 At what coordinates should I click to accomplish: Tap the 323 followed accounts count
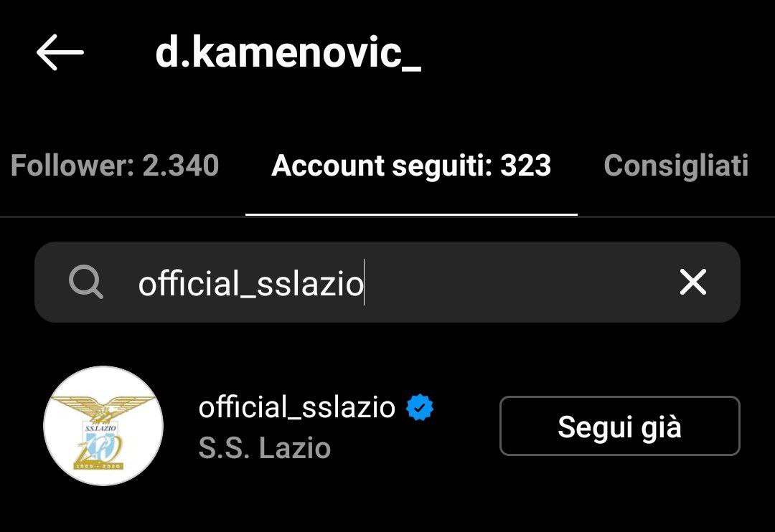(525, 165)
